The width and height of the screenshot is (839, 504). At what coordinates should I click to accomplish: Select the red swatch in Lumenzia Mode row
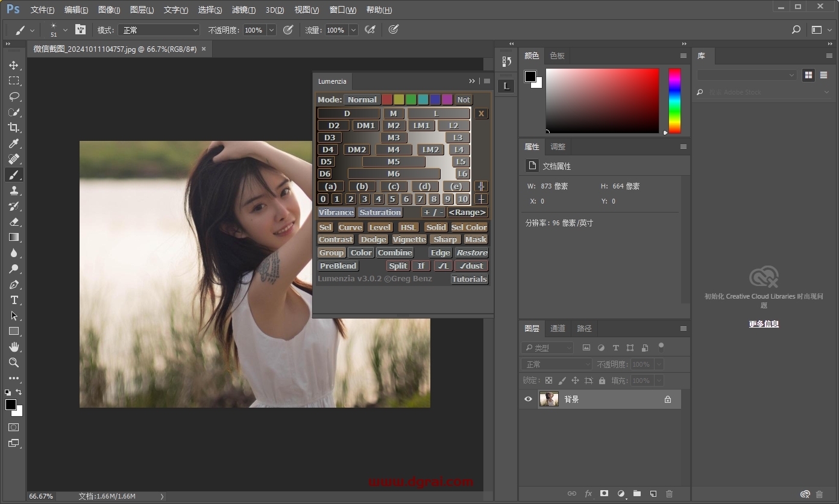pyautogui.click(x=387, y=100)
